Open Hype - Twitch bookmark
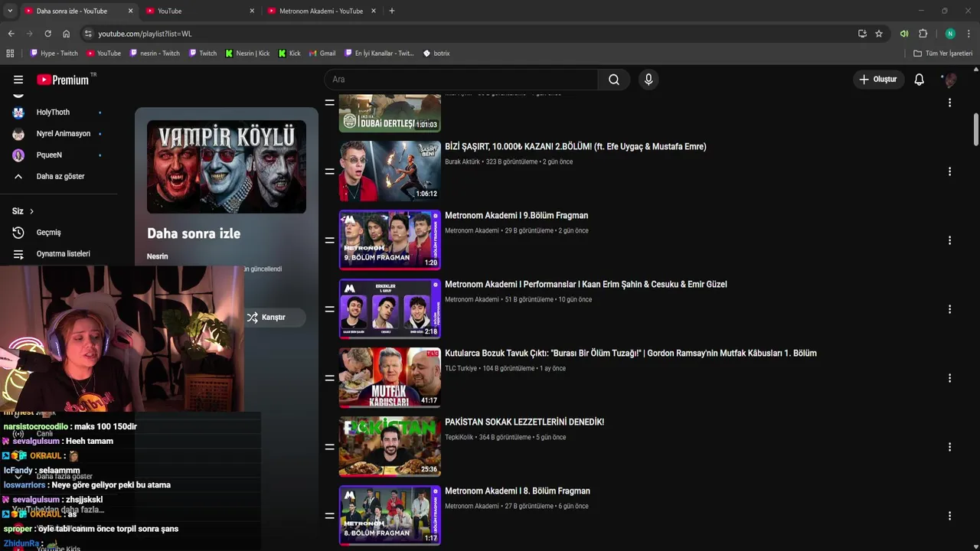 54,54
